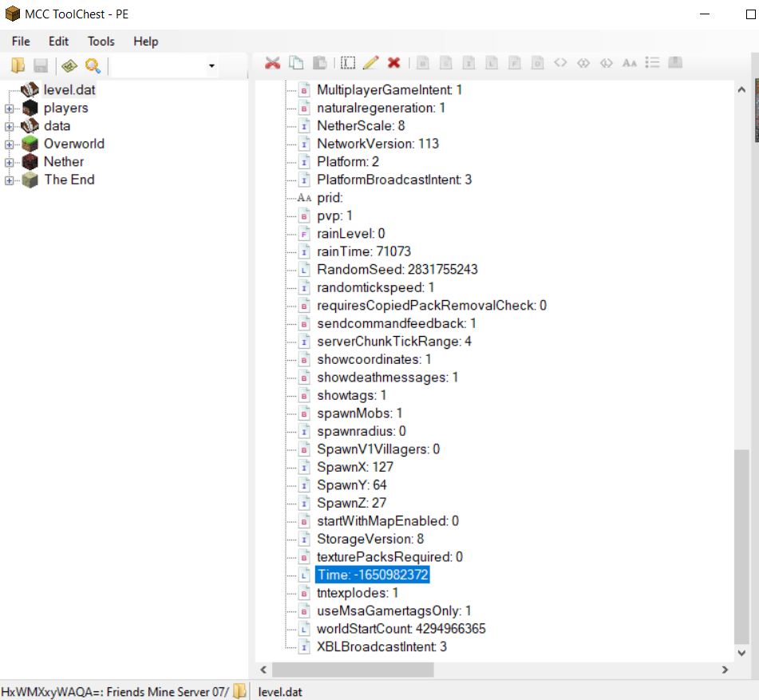Click the Find magnifier toolbar icon
Viewport: 759px width, 700px height.
93,65
